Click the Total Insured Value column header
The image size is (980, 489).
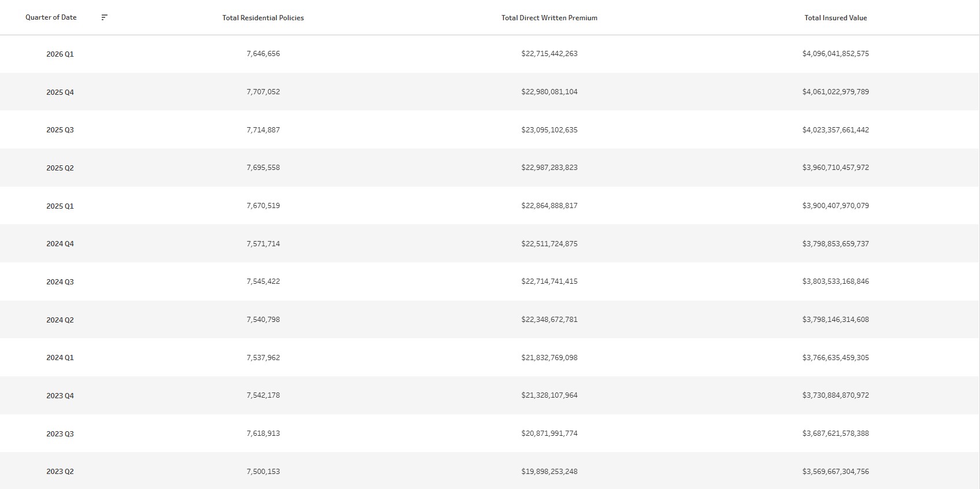tap(836, 18)
